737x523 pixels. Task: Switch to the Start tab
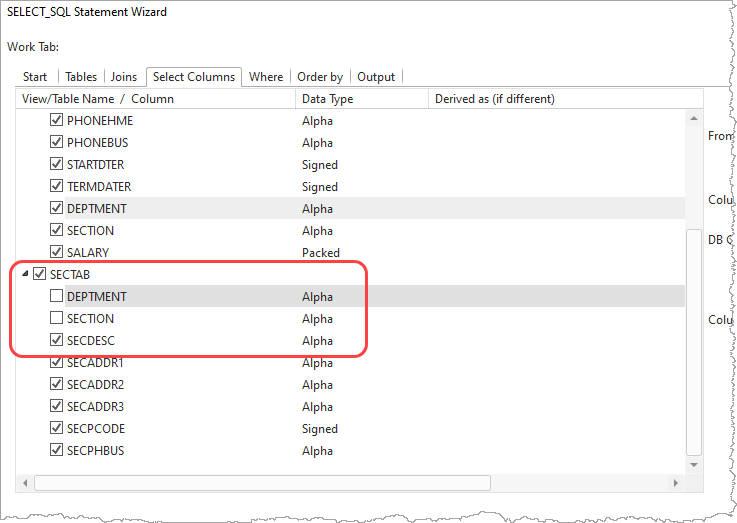point(35,77)
